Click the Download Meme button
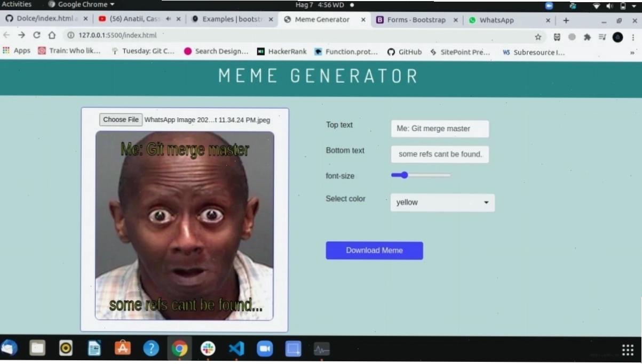 374,250
